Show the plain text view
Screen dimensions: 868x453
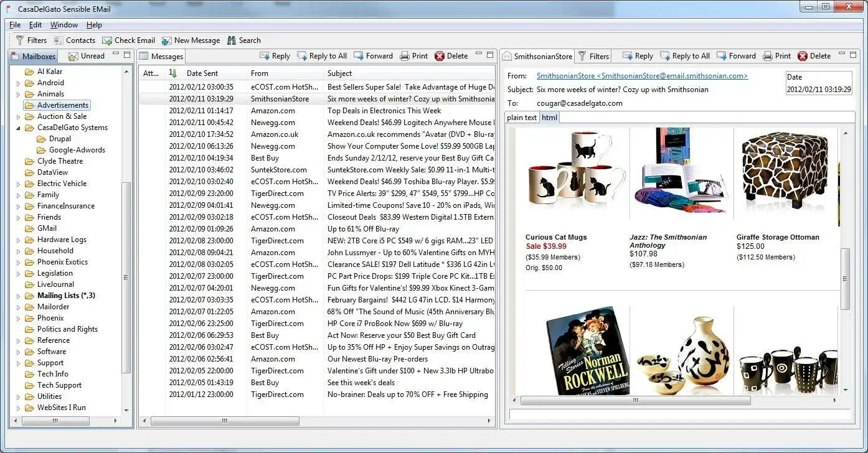coord(522,118)
